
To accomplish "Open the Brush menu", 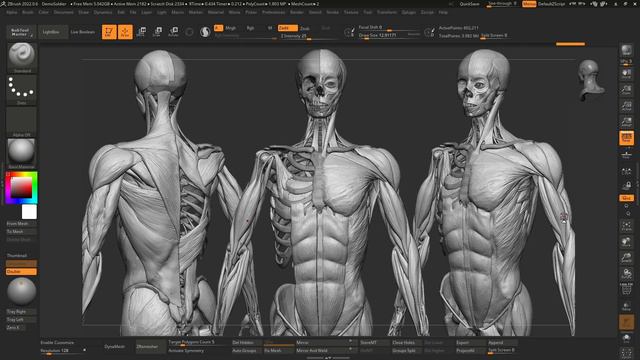I will click(28, 12).
